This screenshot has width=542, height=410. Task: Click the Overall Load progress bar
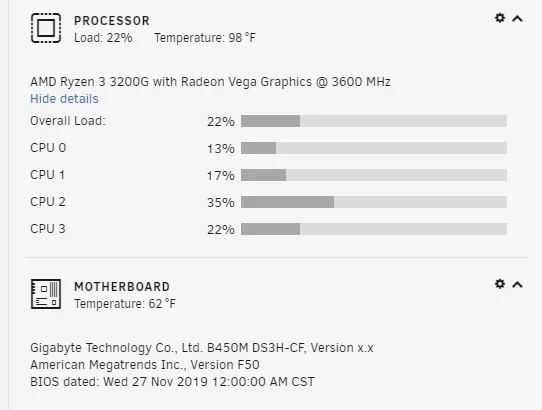[374, 121]
